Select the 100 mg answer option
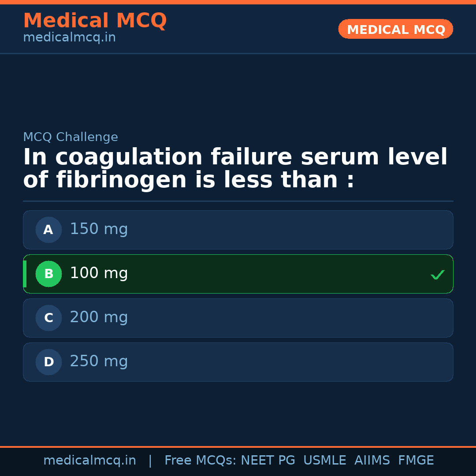The image size is (476, 476). (238, 274)
